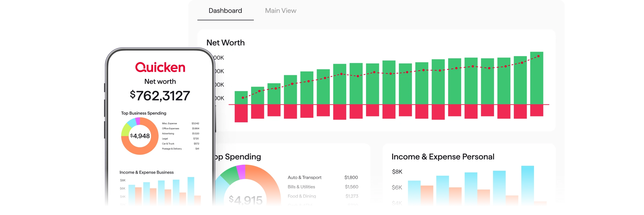Viewport: 644px width, 215px height.
Task: Click the tallest green Net Worth bar
Action: pos(537,78)
